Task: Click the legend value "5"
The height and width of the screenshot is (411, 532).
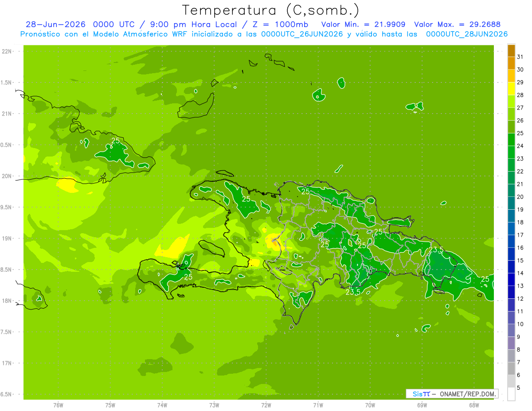Action: click(519, 388)
